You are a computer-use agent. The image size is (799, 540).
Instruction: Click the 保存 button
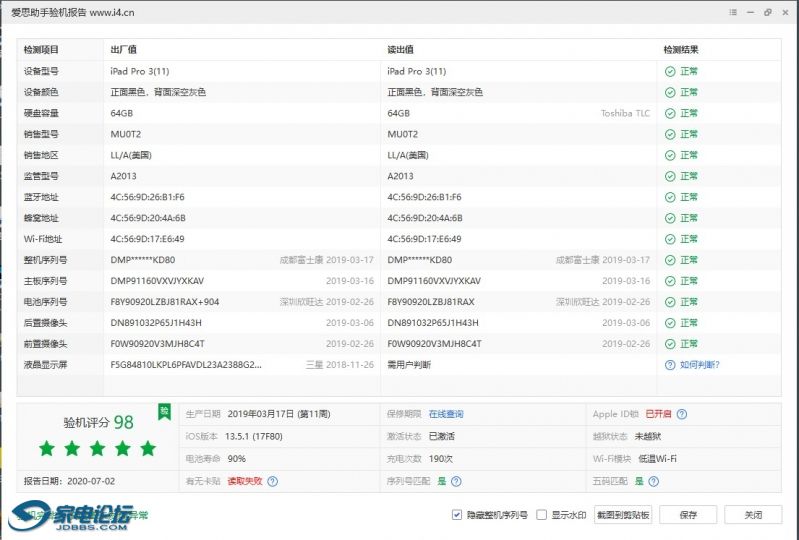[688, 515]
